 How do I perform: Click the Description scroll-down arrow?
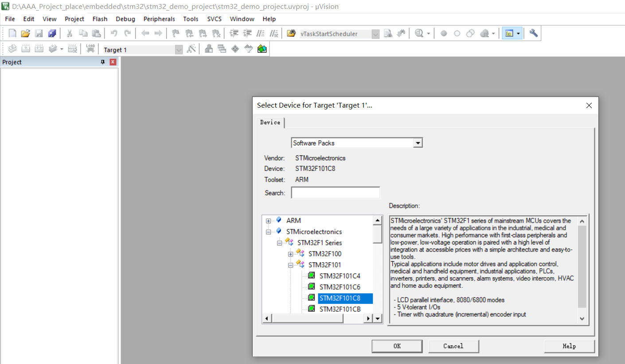[x=582, y=319]
